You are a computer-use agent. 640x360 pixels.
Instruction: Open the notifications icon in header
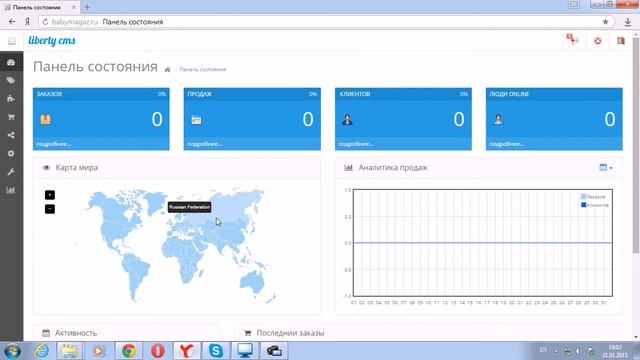point(572,40)
